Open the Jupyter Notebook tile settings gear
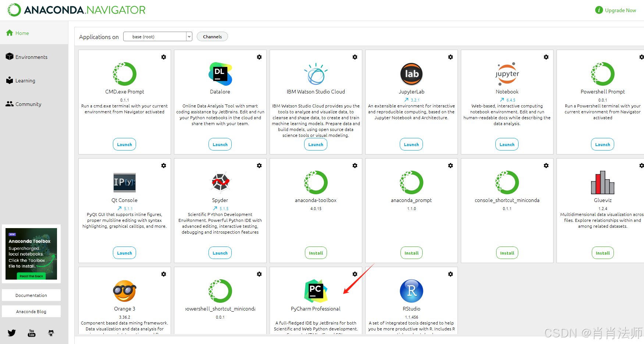644x344 pixels. [x=546, y=57]
